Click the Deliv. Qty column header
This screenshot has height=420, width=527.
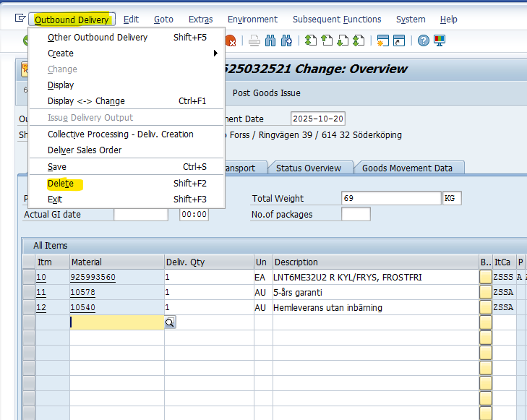pyautogui.click(x=209, y=262)
